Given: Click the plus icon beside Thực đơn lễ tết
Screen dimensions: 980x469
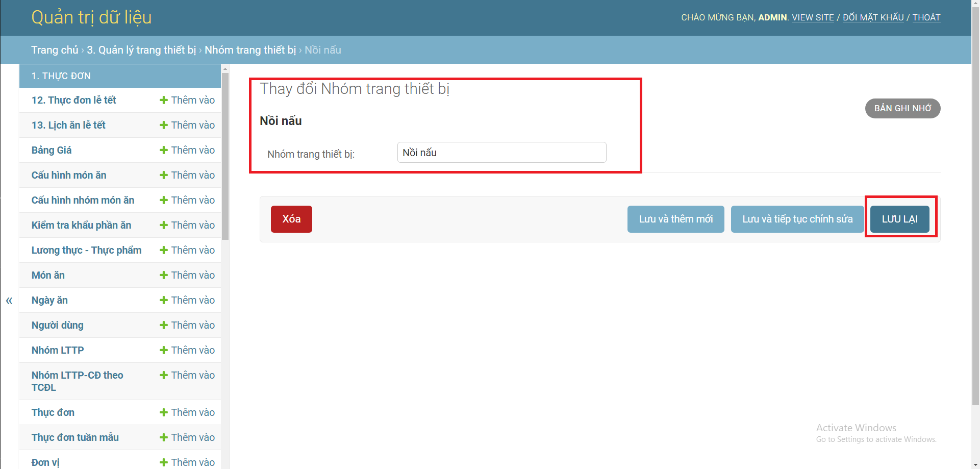Looking at the screenshot, I should [163, 100].
